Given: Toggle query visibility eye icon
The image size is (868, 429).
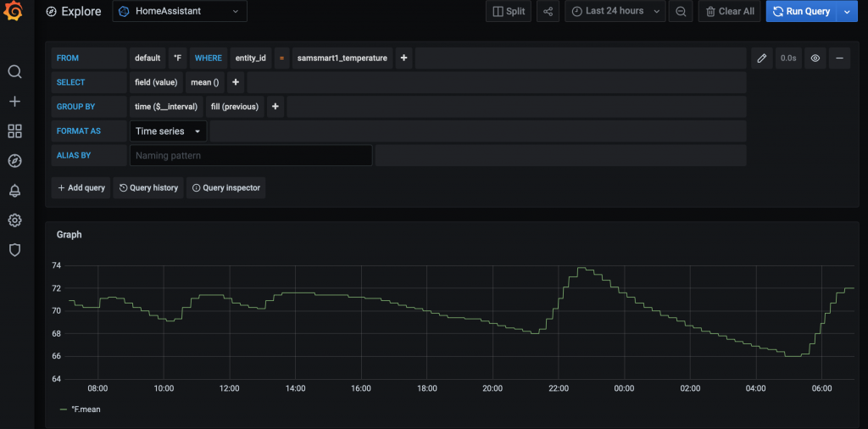Looking at the screenshot, I should [815, 58].
